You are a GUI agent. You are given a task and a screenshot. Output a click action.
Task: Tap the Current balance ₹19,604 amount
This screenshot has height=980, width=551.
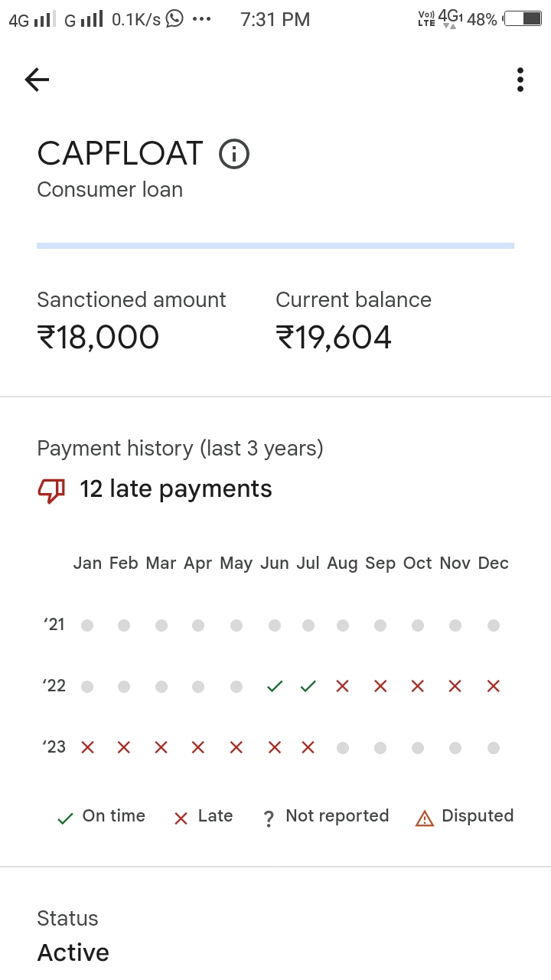coord(334,338)
